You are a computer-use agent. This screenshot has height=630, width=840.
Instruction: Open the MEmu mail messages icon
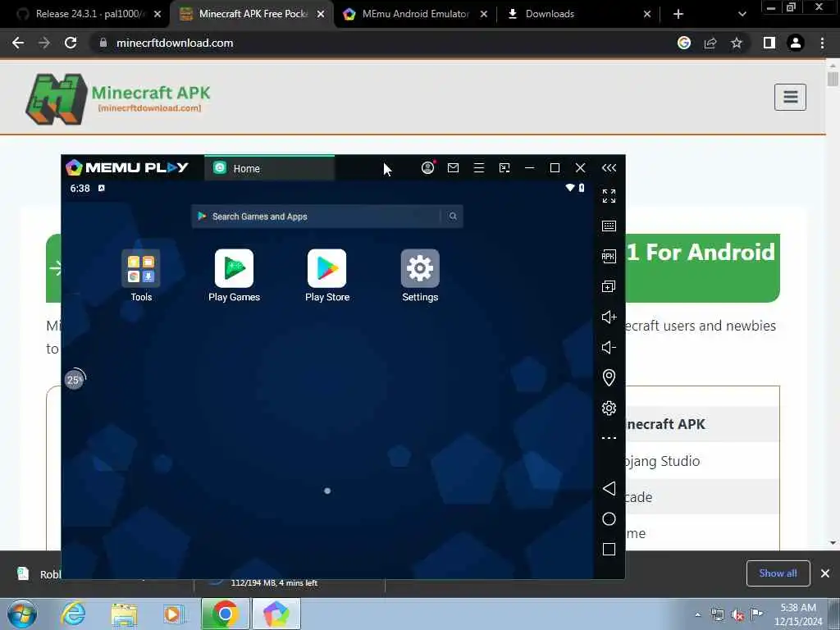pos(453,167)
